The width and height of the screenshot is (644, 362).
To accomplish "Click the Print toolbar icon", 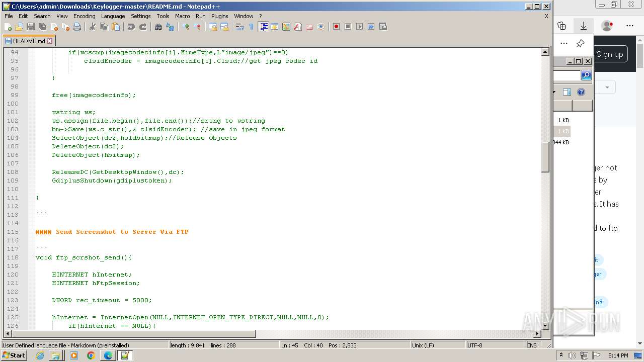I will pyautogui.click(x=77, y=27).
